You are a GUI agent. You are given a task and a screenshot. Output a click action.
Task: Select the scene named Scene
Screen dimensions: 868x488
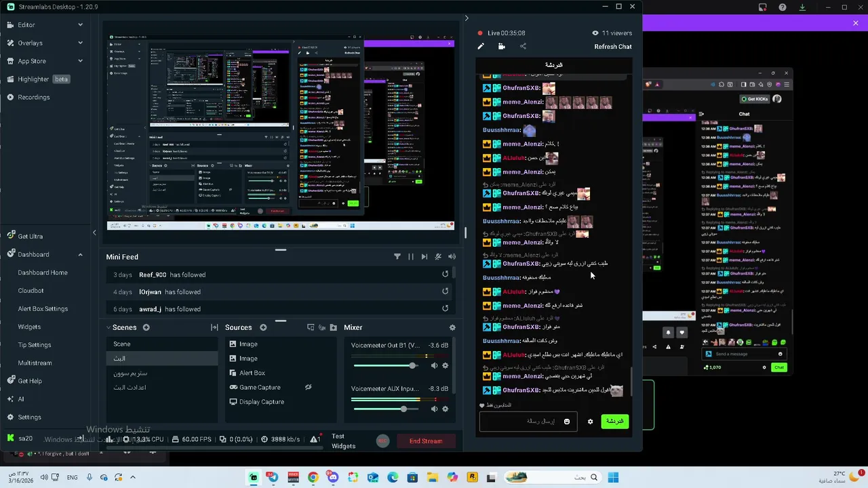click(162, 344)
